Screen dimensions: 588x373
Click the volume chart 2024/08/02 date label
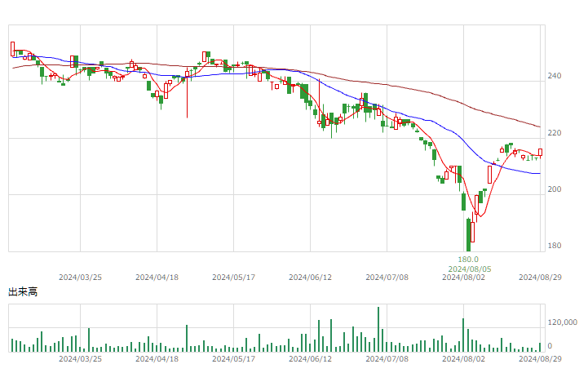click(x=463, y=359)
